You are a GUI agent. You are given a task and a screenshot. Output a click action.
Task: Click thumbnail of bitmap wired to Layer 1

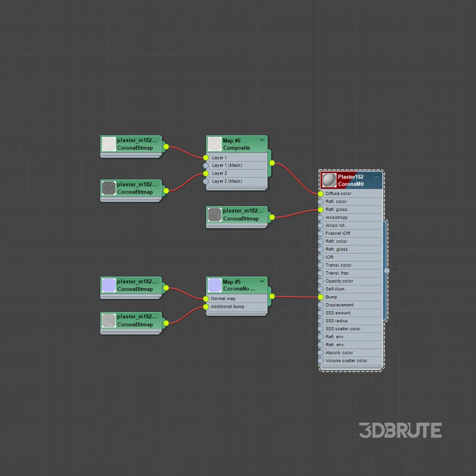click(108, 144)
